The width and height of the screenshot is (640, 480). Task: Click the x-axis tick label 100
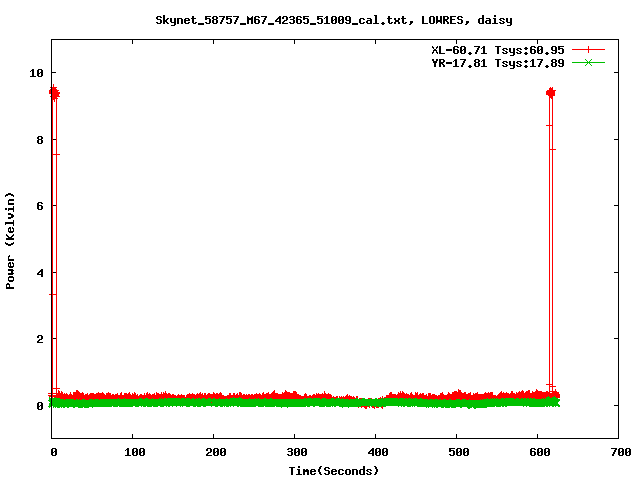point(135,452)
